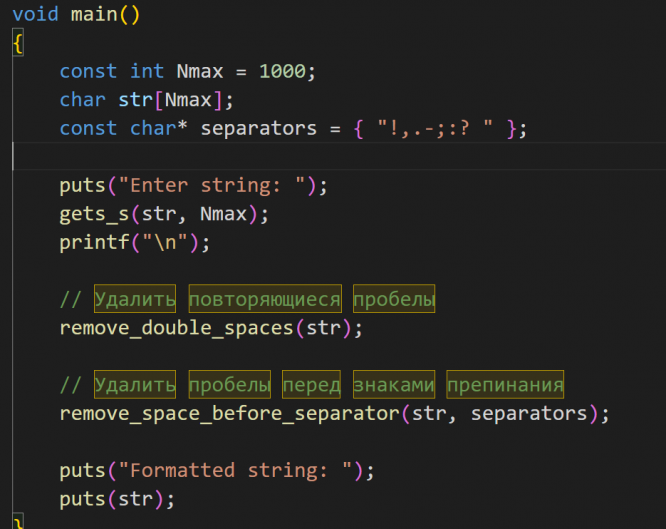
Task: Click comment word 'пробелы' after 'повторяющиеся'
Action: 394,299
